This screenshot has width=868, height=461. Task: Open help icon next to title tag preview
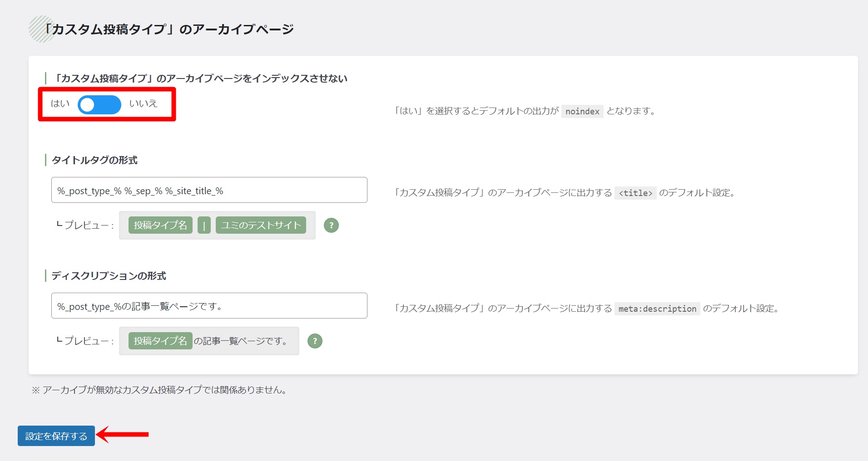[331, 225]
